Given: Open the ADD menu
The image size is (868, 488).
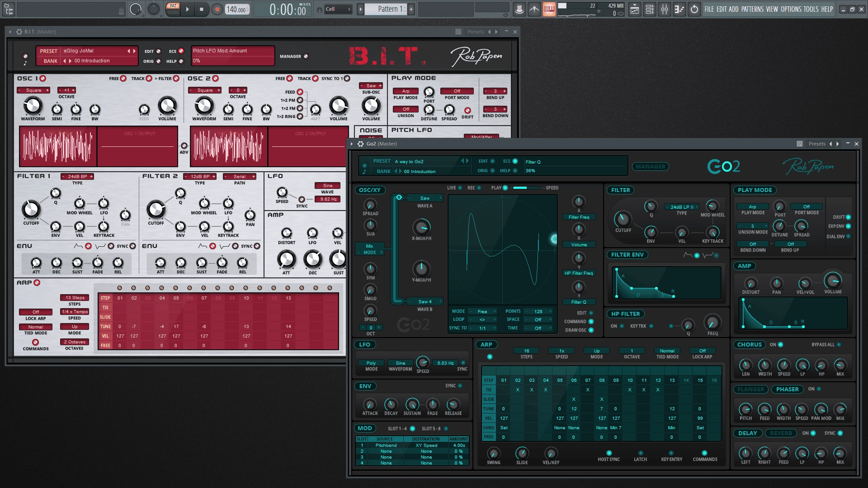Looking at the screenshot, I should (x=733, y=9).
